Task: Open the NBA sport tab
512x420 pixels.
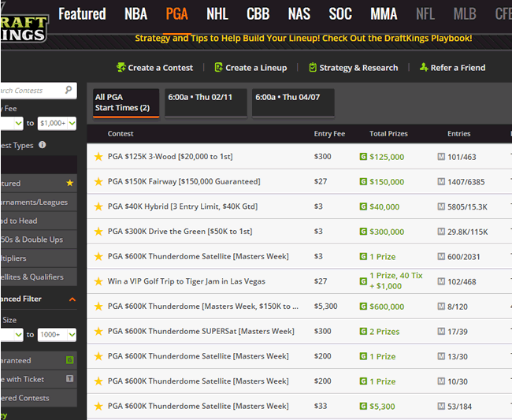Action: click(135, 14)
